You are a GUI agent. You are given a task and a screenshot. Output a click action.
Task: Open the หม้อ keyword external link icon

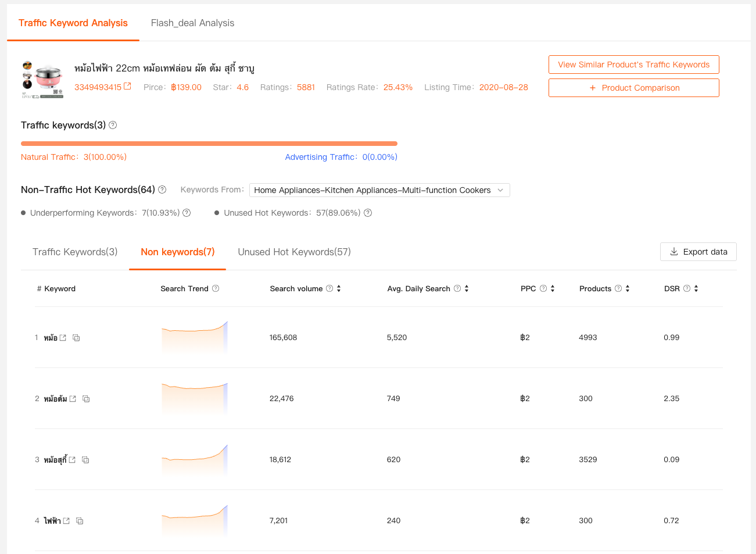(63, 338)
